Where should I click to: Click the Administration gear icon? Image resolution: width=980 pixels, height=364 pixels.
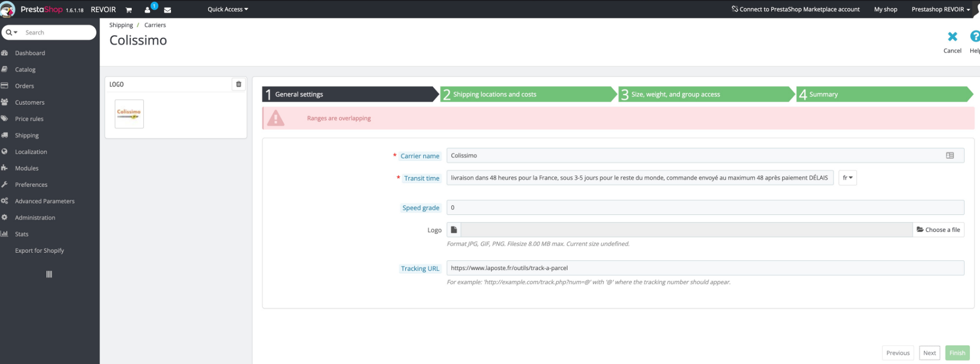[5, 217]
